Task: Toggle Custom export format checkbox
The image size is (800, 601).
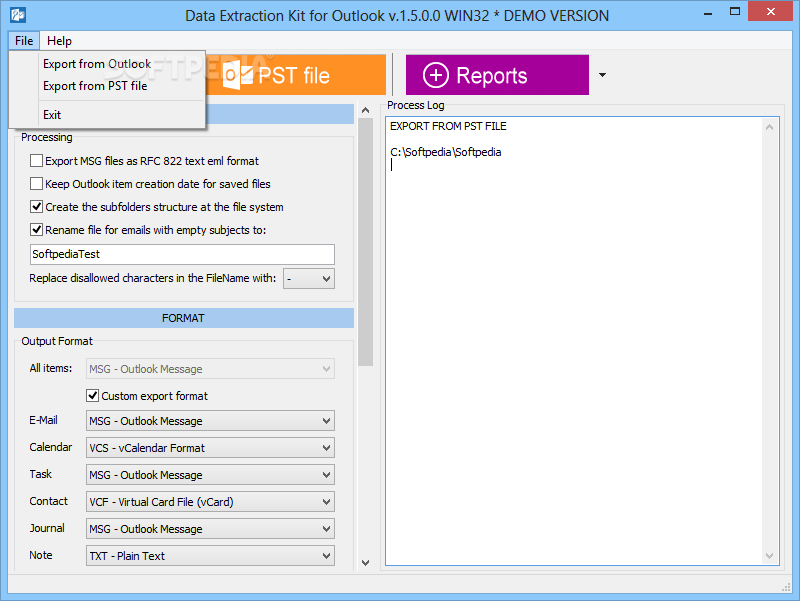Action: click(x=92, y=395)
